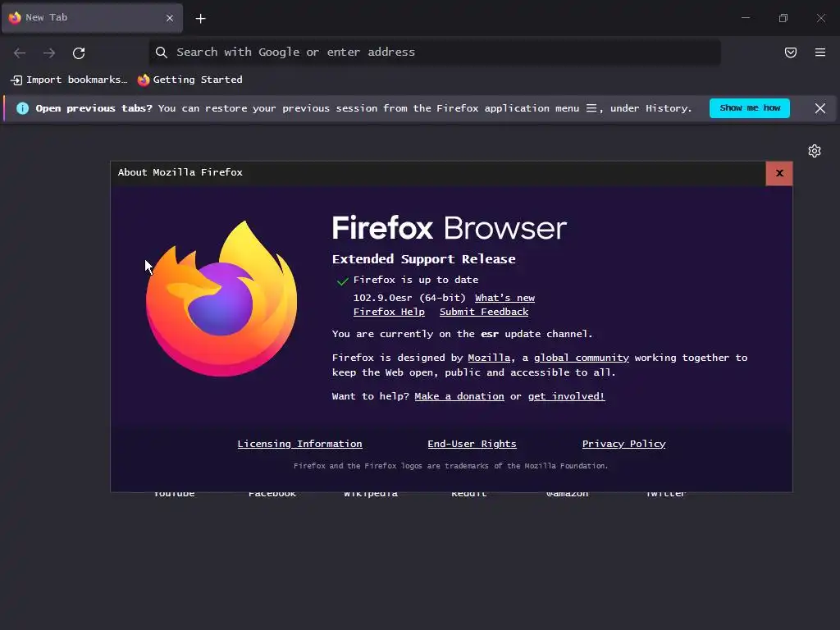Screen dimensions: 840x630
Task: Click the menu icon in notification text
Action: coord(591,108)
